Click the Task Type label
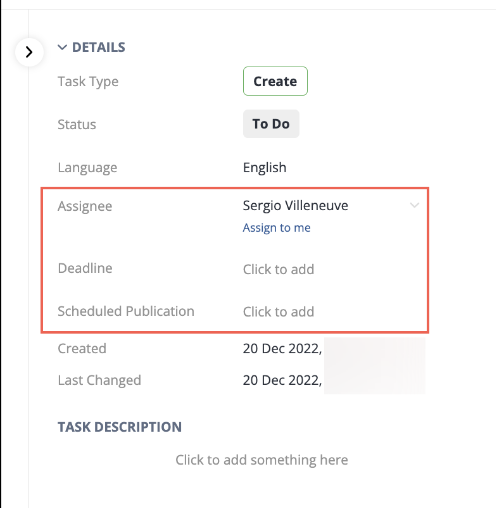 point(88,82)
